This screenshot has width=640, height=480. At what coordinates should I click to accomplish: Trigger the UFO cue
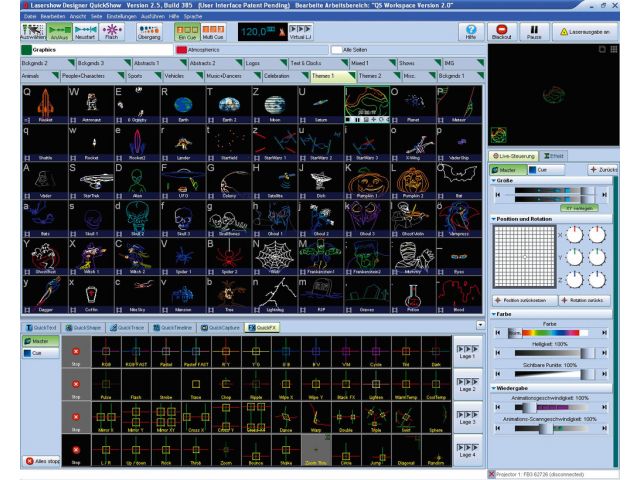pyautogui.click(x=183, y=180)
